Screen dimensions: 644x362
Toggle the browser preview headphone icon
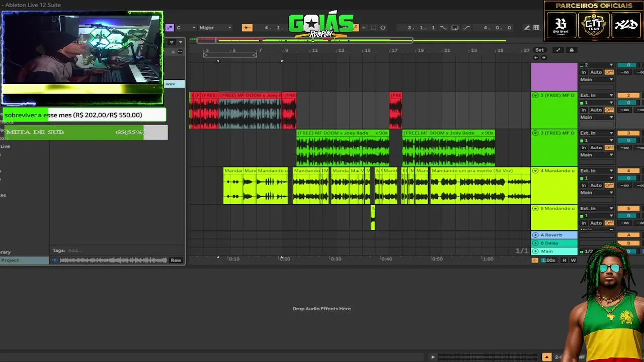click(x=55, y=260)
